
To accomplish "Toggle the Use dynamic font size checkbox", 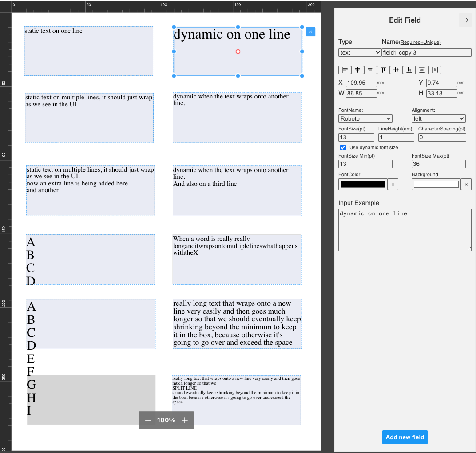I will point(343,147).
